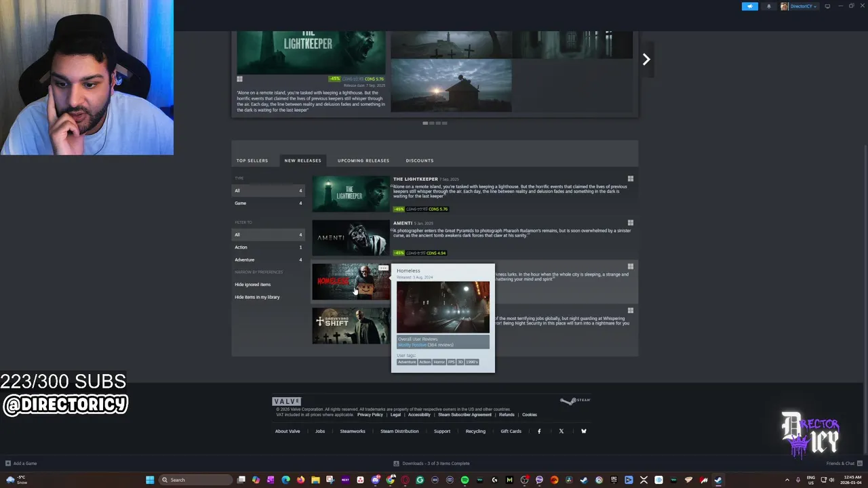
Task: Open File Explorer from the taskbar
Action: click(x=315, y=480)
